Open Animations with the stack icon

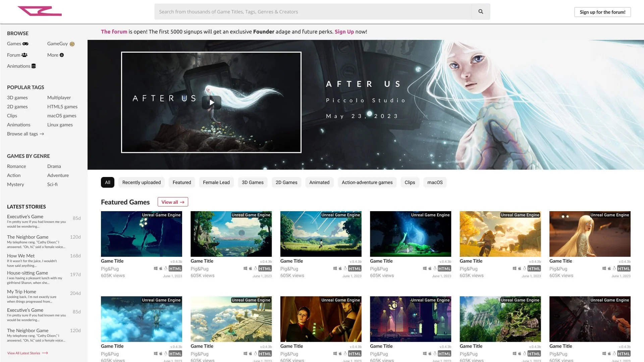(21, 66)
